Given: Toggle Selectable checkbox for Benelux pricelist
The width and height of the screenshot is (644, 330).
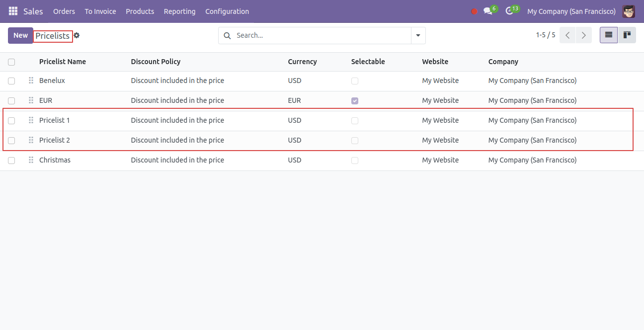Looking at the screenshot, I should click(x=355, y=81).
